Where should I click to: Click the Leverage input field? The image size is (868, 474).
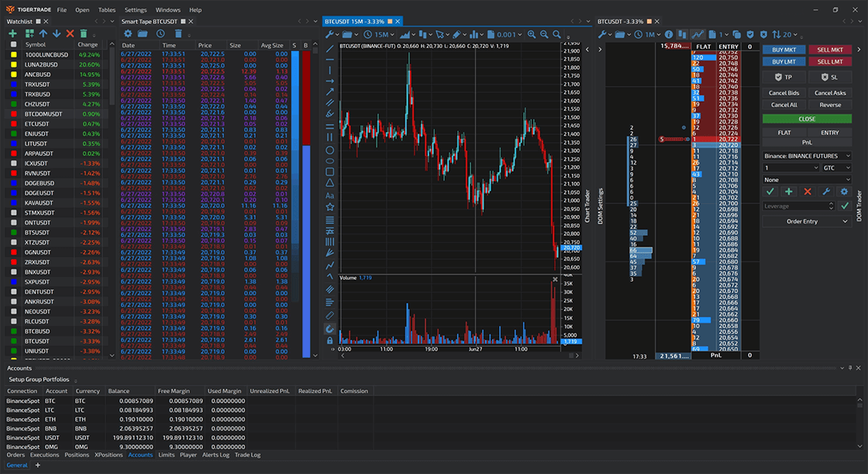799,206
